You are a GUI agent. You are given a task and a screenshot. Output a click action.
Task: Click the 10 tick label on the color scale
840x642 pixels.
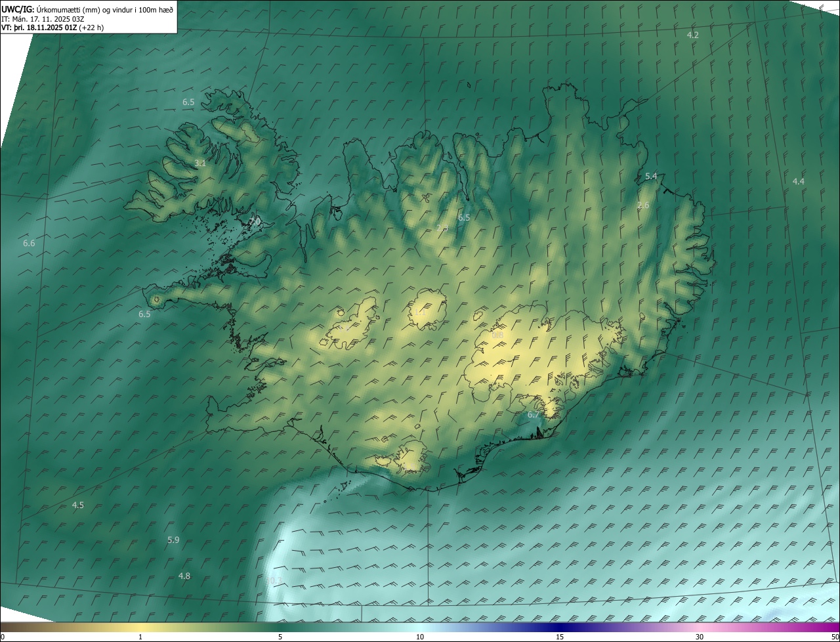click(x=420, y=637)
